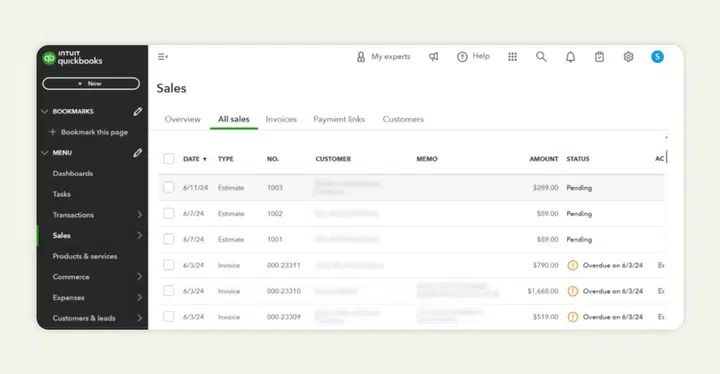720x374 pixels.
Task: Open the clipboard tasks icon
Action: pyautogui.click(x=599, y=57)
